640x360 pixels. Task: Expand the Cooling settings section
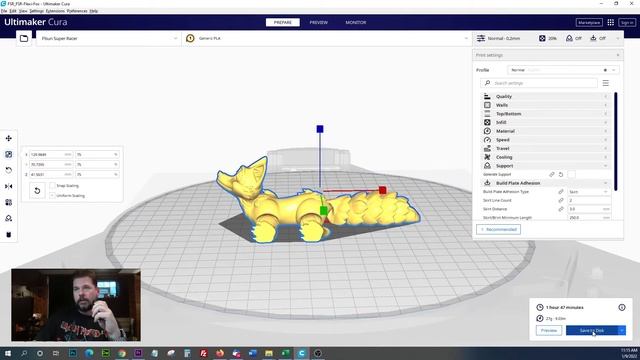(546, 157)
